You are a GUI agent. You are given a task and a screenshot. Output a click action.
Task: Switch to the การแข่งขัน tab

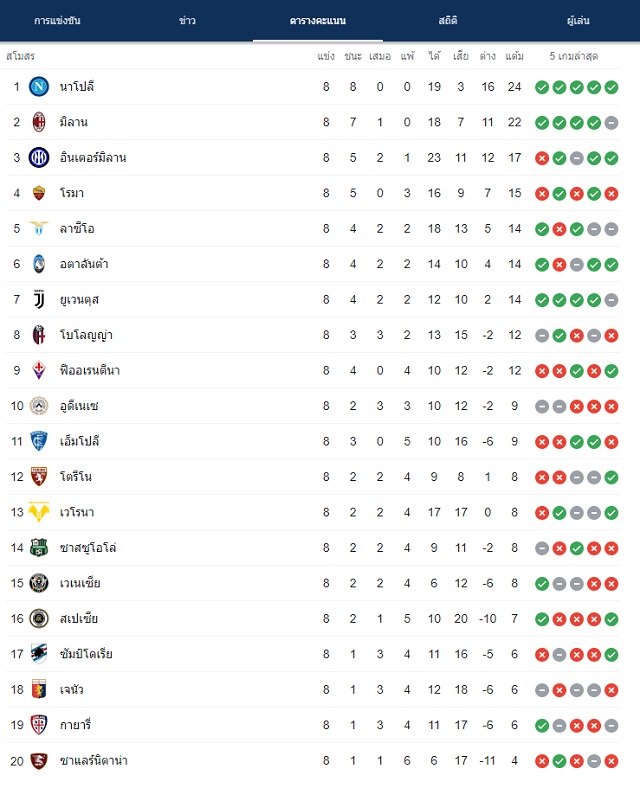pyautogui.click(x=57, y=21)
